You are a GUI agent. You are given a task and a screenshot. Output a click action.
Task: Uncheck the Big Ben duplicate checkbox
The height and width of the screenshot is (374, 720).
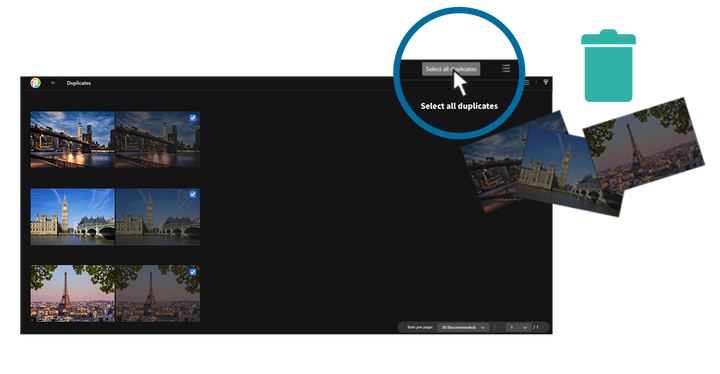(x=193, y=194)
